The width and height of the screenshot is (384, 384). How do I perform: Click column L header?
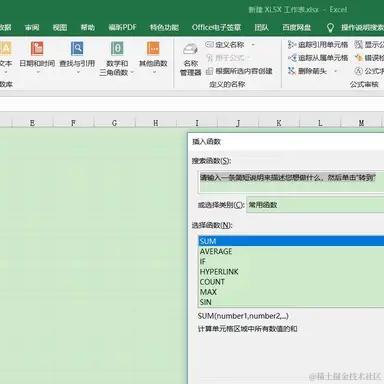point(320,123)
